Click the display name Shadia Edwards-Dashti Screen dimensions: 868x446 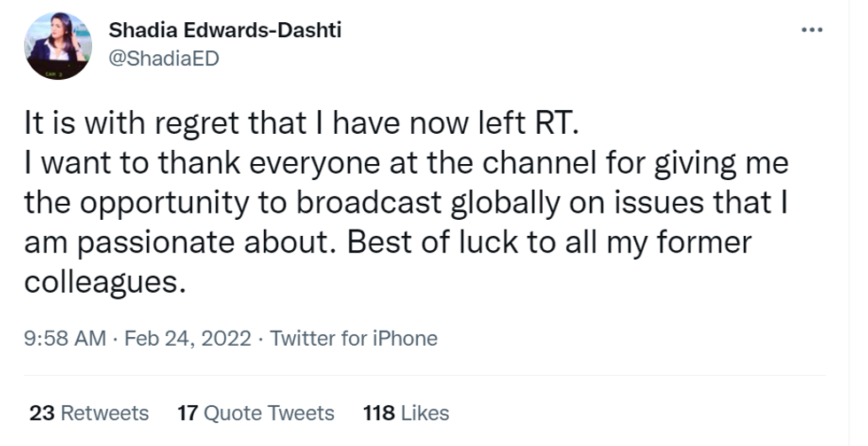pos(225,30)
